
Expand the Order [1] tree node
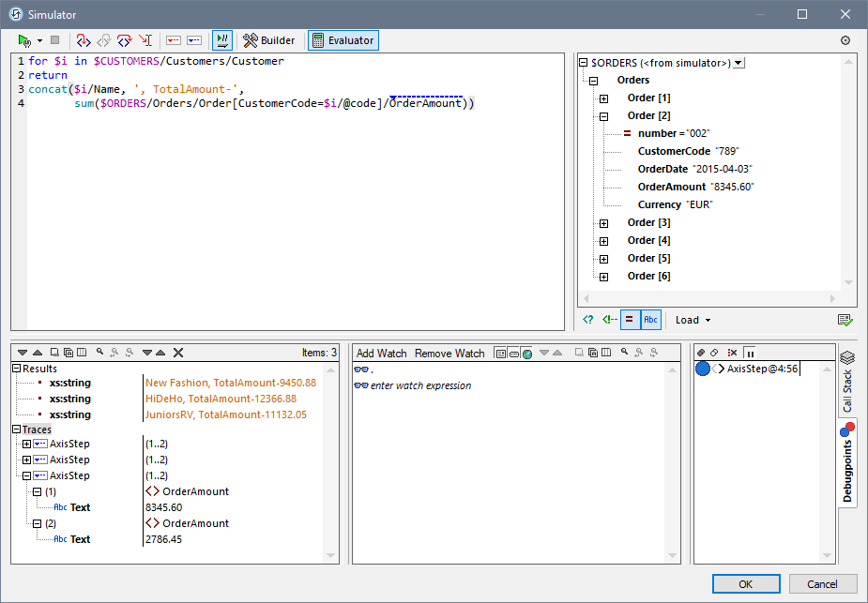point(604,98)
